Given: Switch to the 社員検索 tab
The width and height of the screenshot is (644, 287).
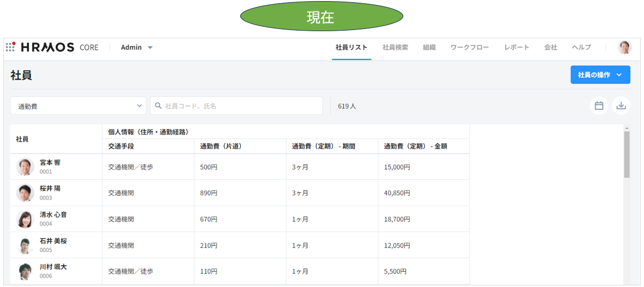Looking at the screenshot, I should pyautogui.click(x=395, y=48).
